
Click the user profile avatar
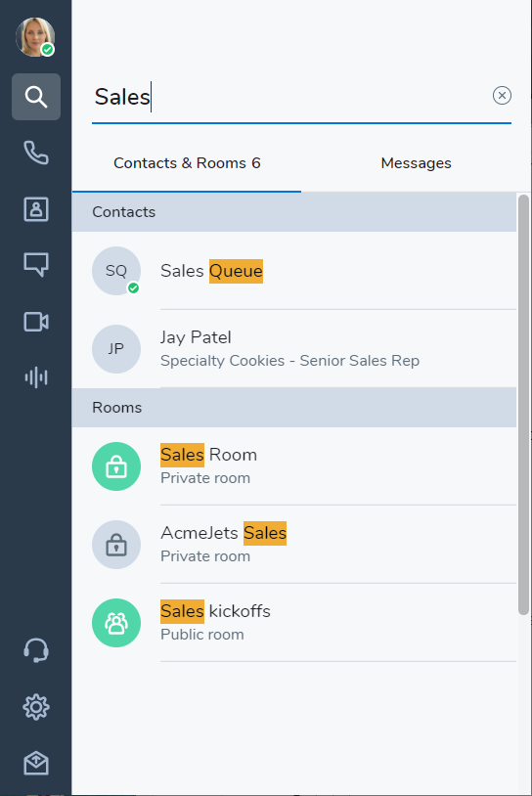(x=35, y=37)
